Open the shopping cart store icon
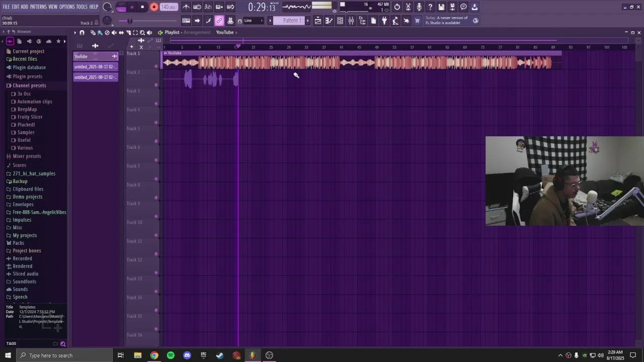Viewport: 644px width, 362px height. [x=417, y=21]
